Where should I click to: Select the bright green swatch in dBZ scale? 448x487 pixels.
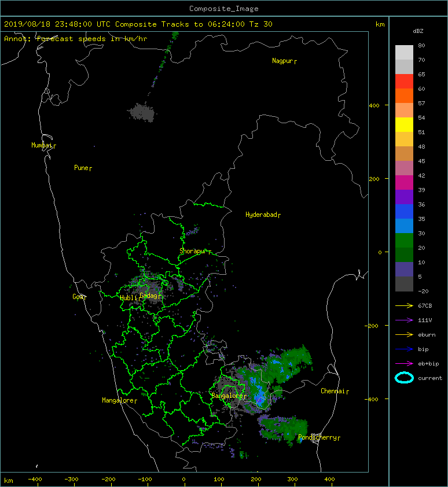coord(404,241)
